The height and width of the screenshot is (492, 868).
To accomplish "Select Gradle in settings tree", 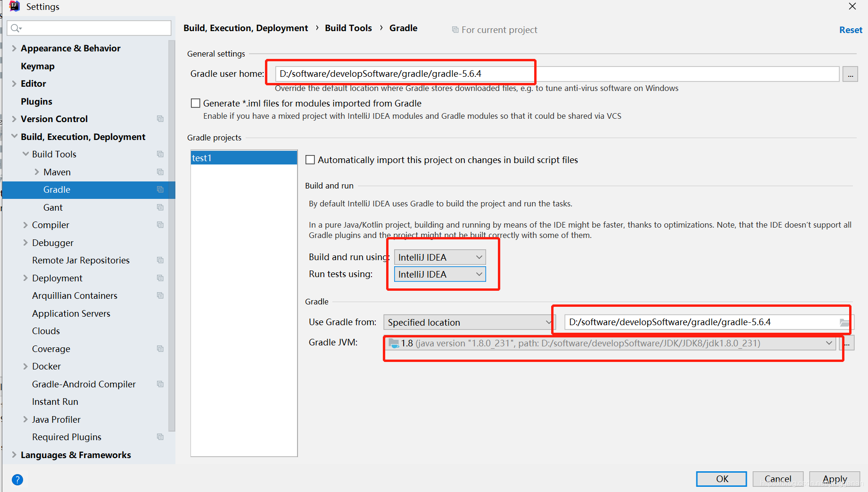I will pyautogui.click(x=89, y=189).
